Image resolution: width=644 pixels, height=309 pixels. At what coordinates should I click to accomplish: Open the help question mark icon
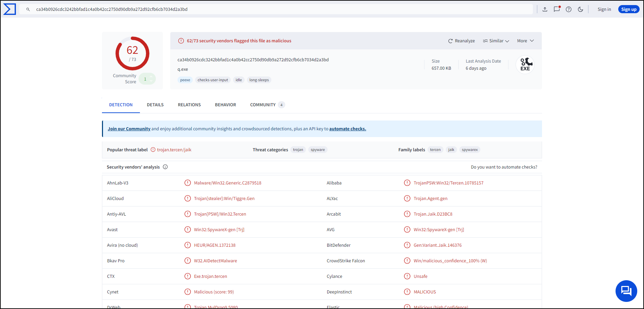[x=568, y=9]
